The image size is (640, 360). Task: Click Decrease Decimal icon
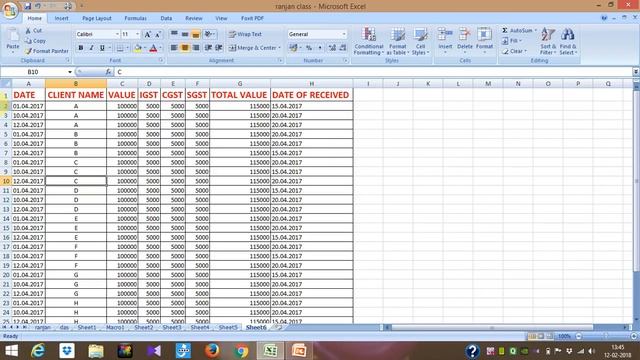click(x=343, y=48)
